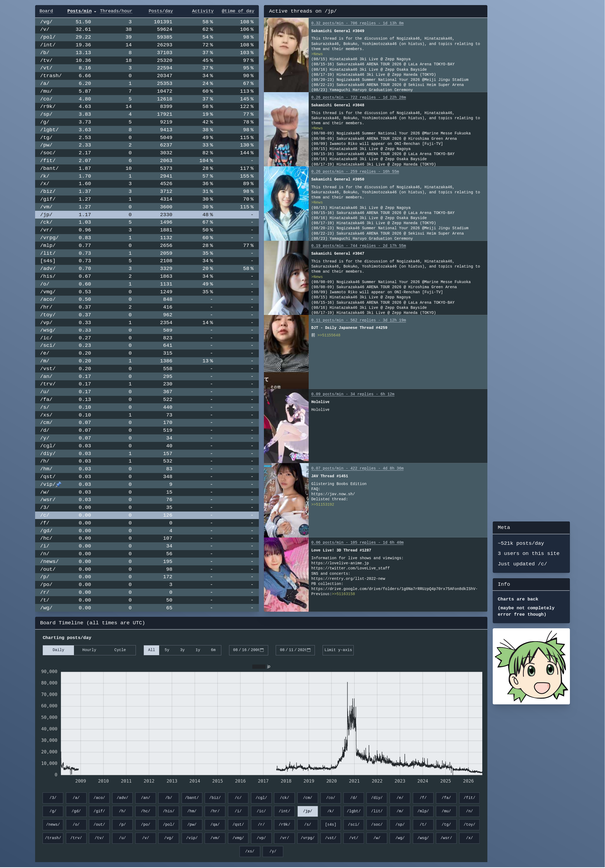This screenshot has width=605, height=868.
Task: Toggle /qa/ board button below the chart
Action: (x=215, y=825)
